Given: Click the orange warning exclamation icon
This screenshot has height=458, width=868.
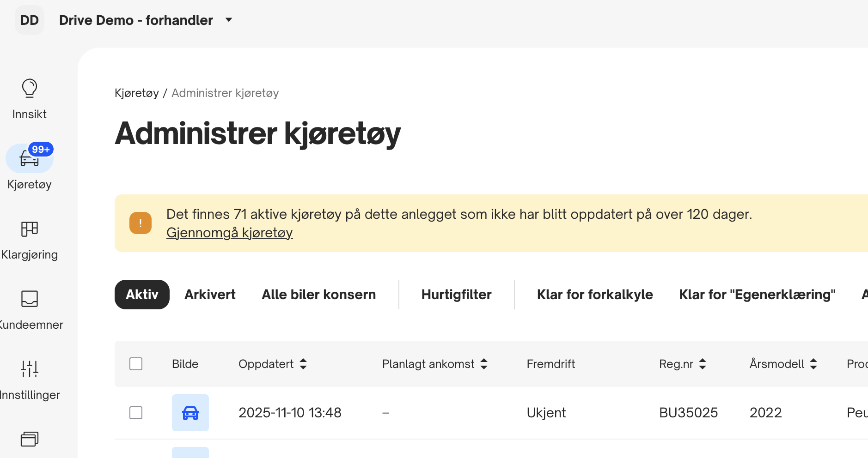Looking at the screenshot, I should [x=141, y=223].
